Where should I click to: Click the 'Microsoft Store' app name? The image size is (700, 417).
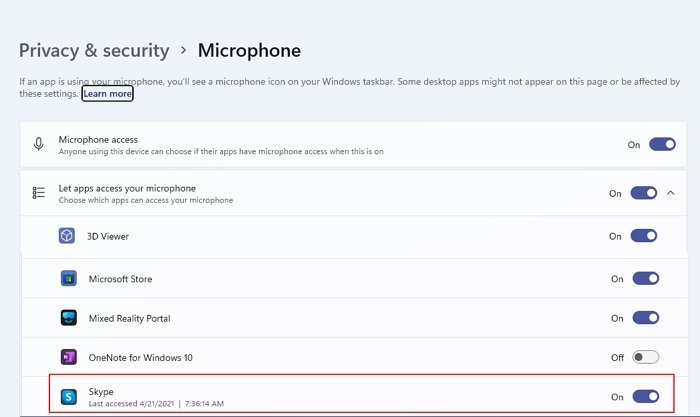(x=120, y=279)
